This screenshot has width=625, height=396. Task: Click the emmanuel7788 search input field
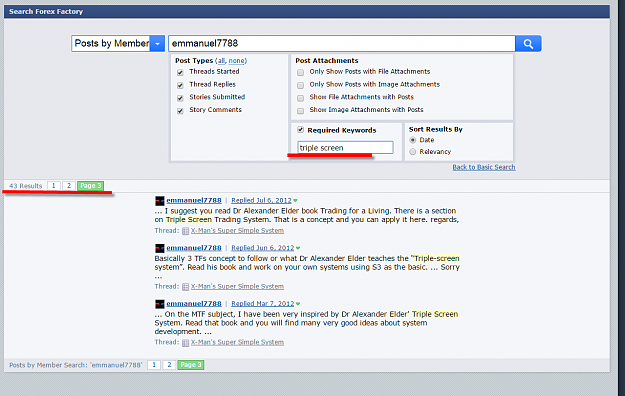tap(342, 43)
